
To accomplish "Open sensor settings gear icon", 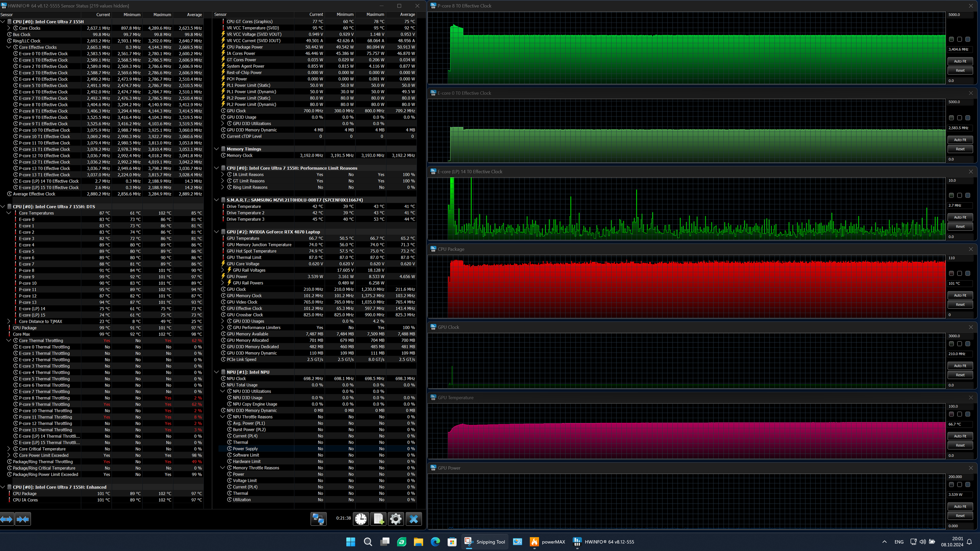I will pyautogui.click(x=396, y=519).
